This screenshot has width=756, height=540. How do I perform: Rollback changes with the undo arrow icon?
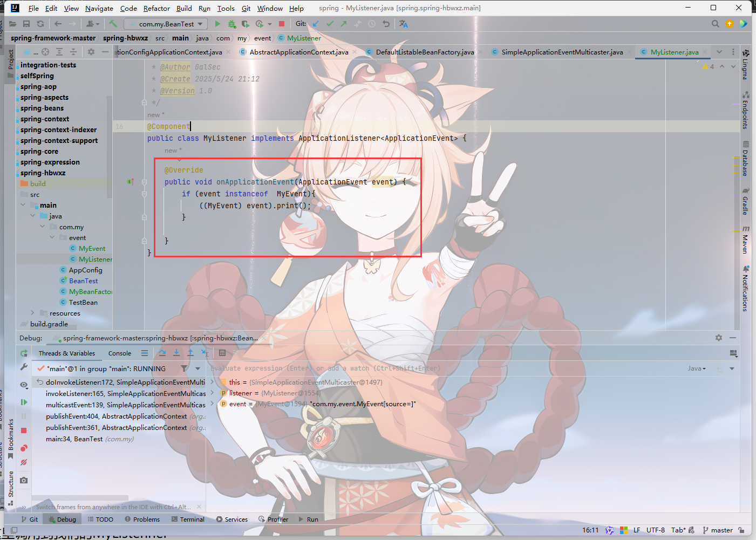point(386,24)
